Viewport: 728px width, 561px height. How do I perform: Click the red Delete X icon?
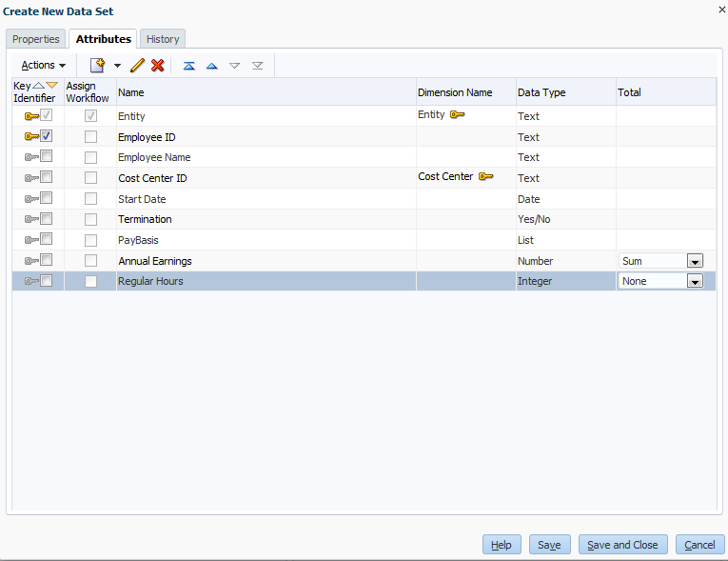point(158,66)
